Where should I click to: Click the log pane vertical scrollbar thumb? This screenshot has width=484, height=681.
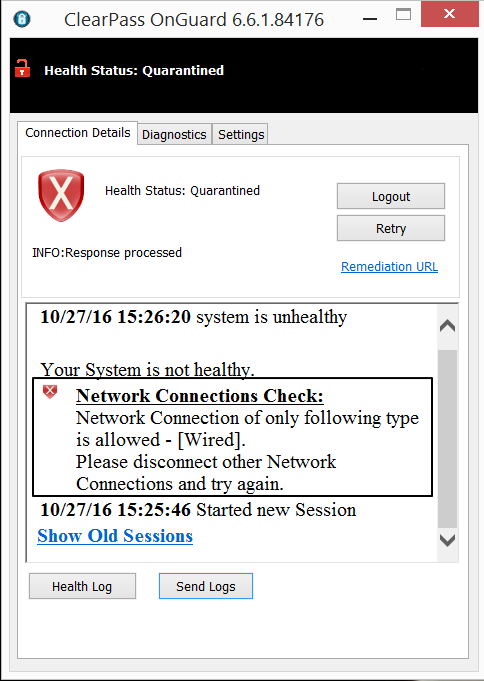448,438
